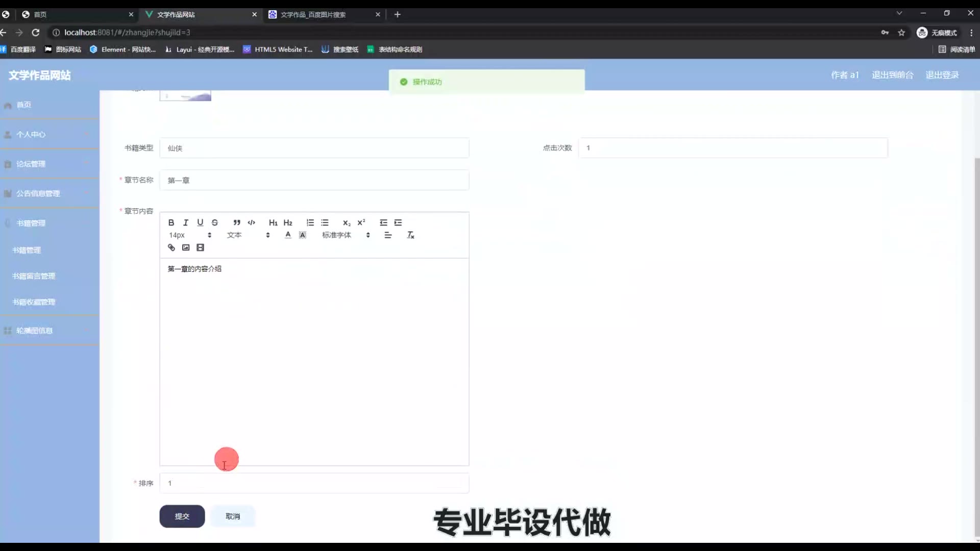
Task: Open the 标准字体 font family dropdown
Action: click(346, 235)
